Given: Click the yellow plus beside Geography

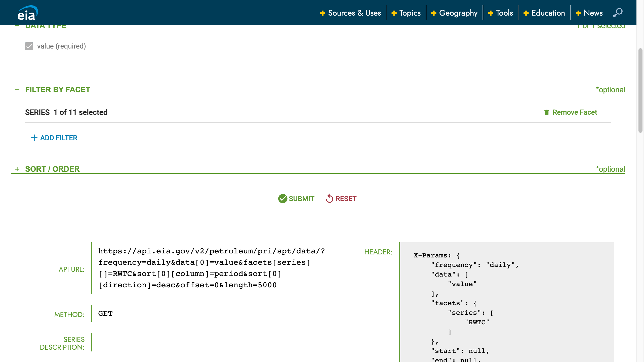Looking at the screenshot, I should (433, 13).
